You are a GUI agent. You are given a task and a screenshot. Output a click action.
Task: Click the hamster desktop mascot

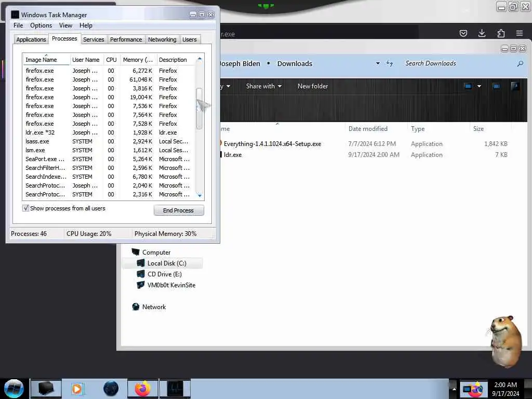(x=505, y=341)
